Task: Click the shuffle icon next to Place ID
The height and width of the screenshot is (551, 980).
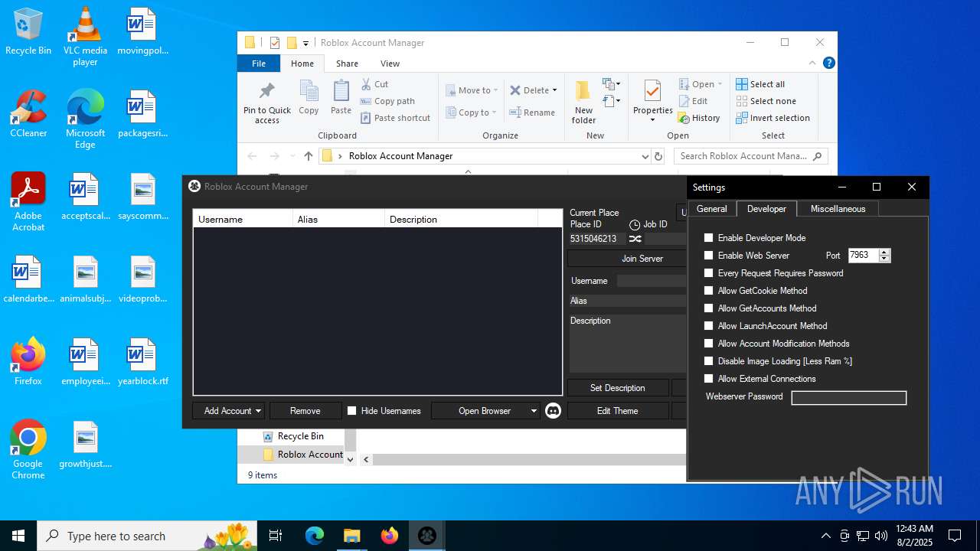Action: tap(635, 239)
